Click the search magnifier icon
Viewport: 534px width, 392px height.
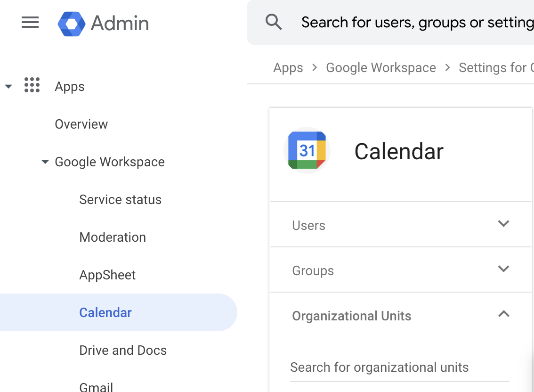coord(274,22)
